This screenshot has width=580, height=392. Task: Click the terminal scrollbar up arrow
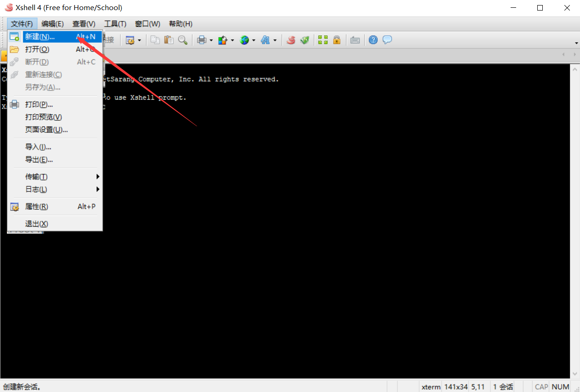tap(575, 69)
